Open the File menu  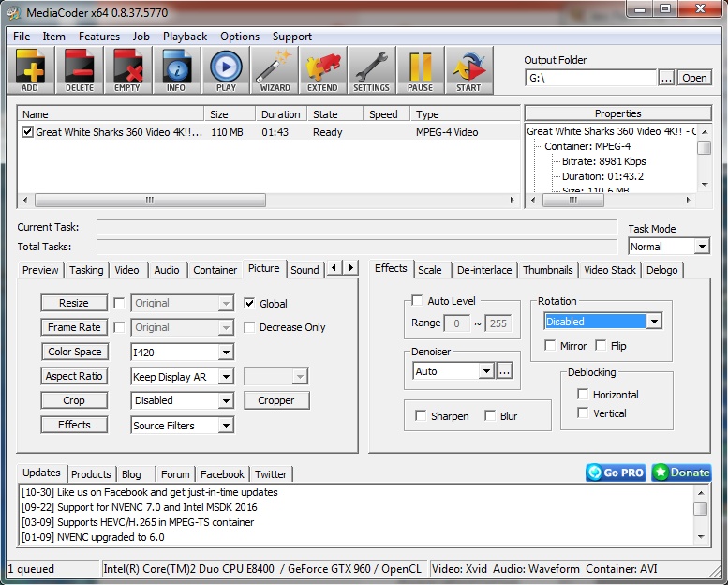(x=22, y=37)
